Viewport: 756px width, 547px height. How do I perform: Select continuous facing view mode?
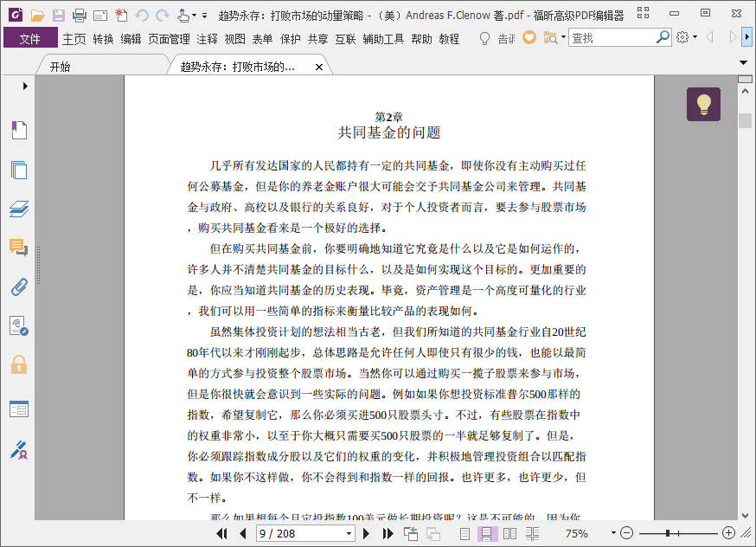point(533,533)
